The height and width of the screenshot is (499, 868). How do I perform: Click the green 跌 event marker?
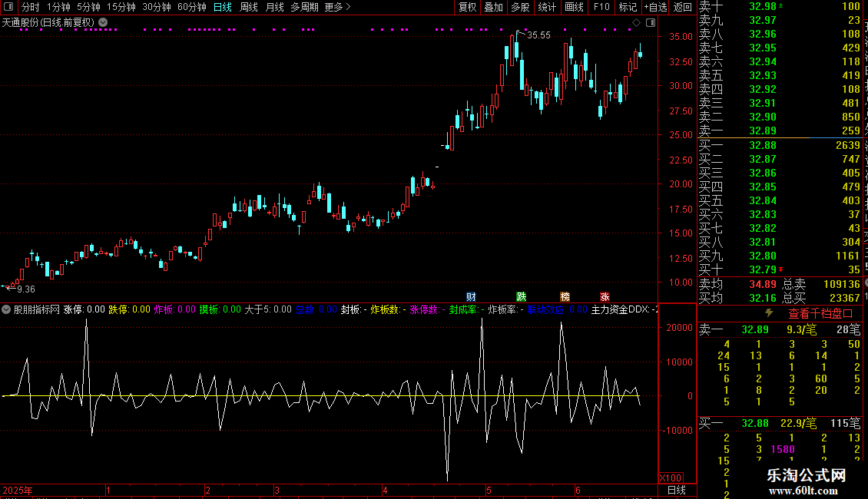pyautogui.click(x=521, y=297)
